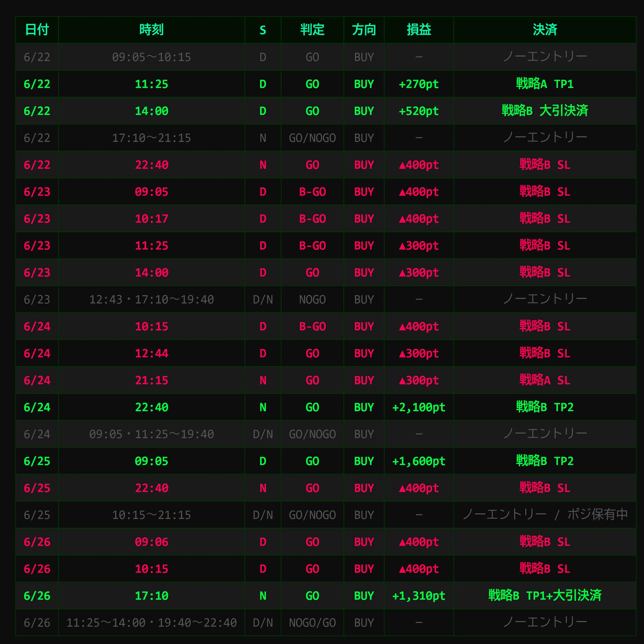
Task: Select the +270pt profit cell
Action: click(419, 84)
